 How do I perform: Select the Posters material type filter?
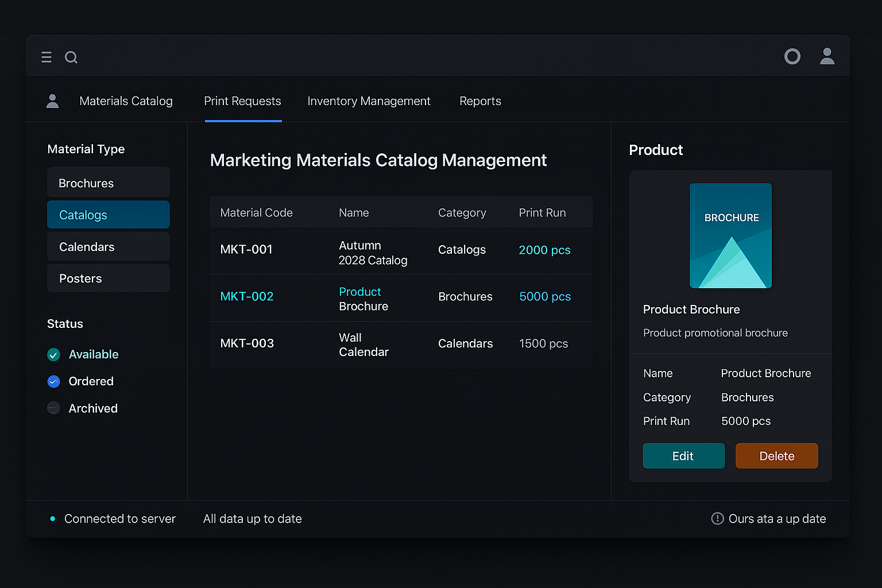tap(108, 278)
